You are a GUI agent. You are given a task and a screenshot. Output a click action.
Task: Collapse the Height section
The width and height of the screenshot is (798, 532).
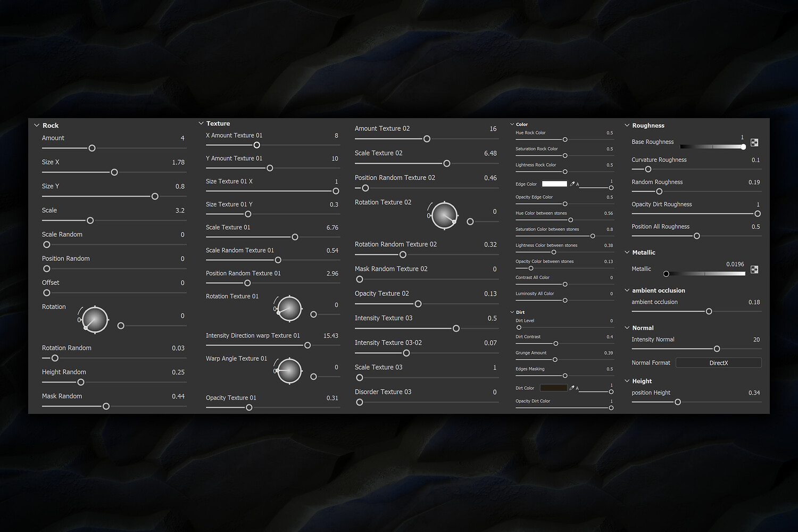627,381
